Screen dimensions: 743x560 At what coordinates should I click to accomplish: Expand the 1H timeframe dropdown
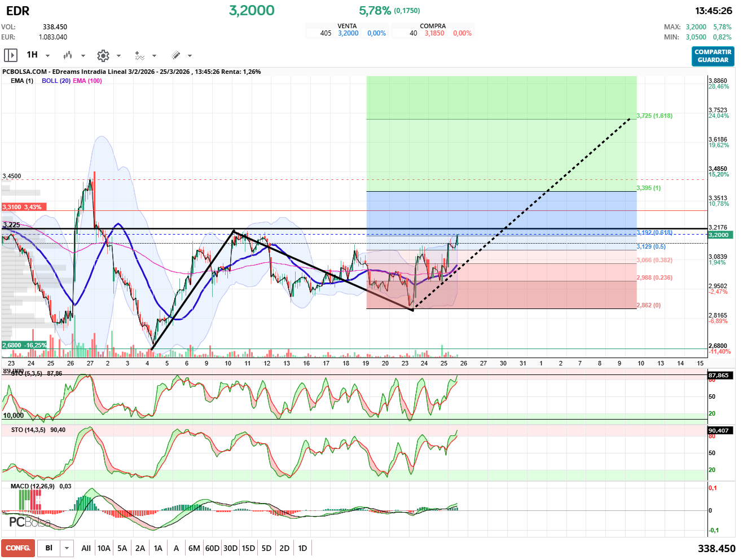click(47, 56)
